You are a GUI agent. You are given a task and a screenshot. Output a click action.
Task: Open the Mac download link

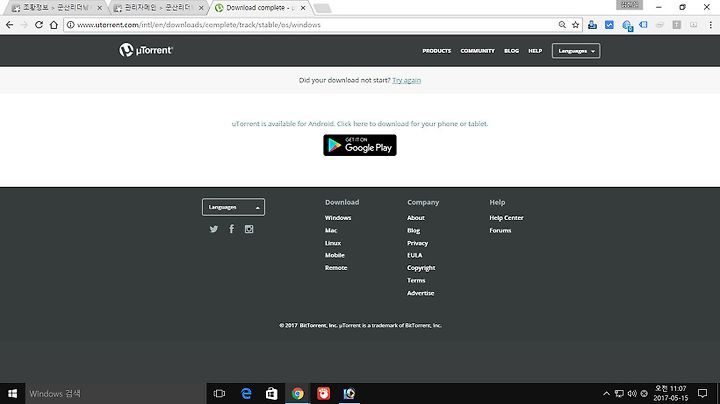[331, 230]
